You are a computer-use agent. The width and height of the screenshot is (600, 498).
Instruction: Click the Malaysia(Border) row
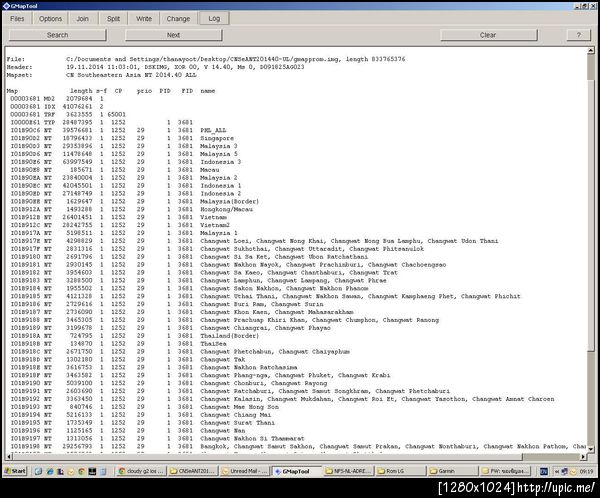click(135, 201)
